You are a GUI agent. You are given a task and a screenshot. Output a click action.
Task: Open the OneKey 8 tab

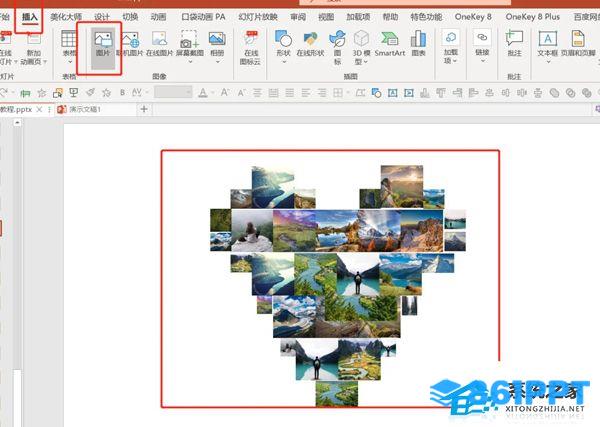tap(473, 17)
